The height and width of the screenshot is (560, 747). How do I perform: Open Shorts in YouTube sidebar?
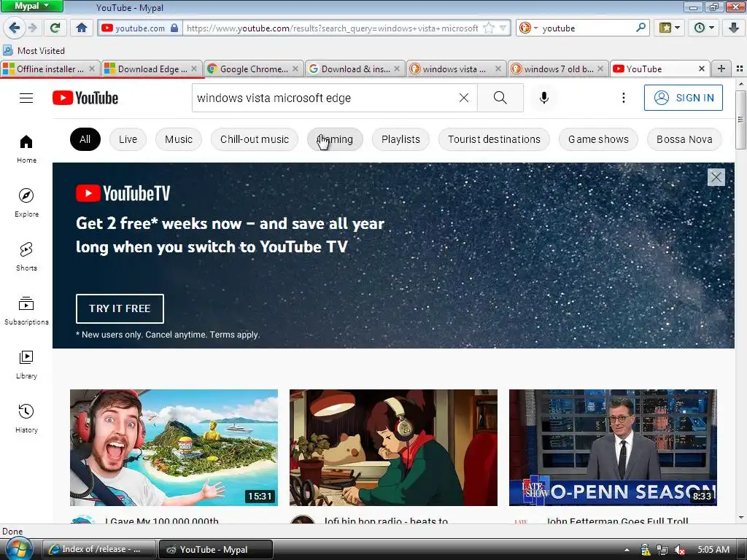click(26, 256)
